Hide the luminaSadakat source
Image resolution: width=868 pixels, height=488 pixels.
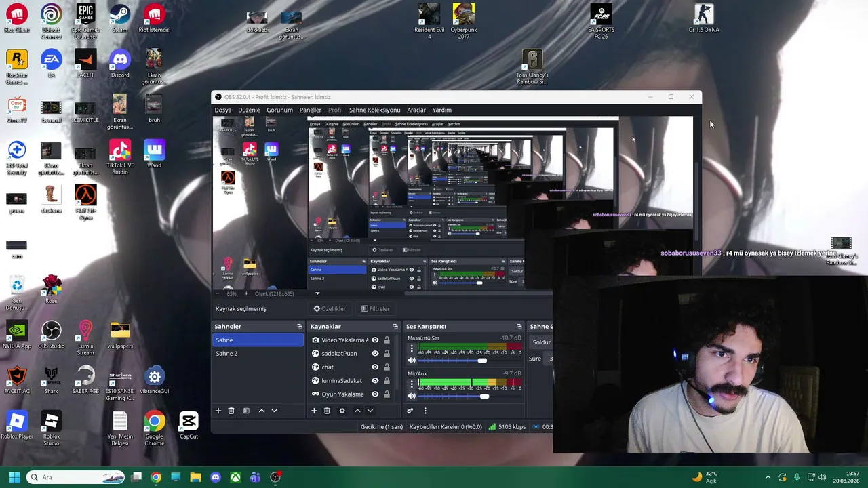point(375,381)
